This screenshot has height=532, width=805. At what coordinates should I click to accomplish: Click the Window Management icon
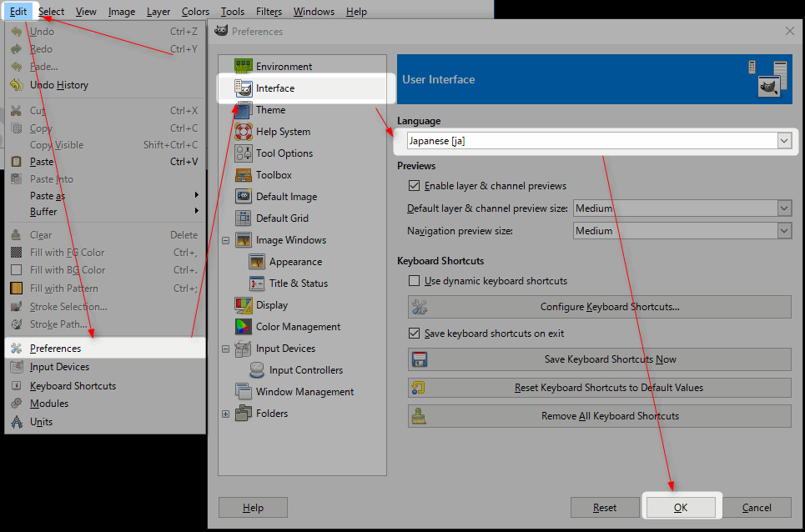pyautogui.click(x=244, y=392)
